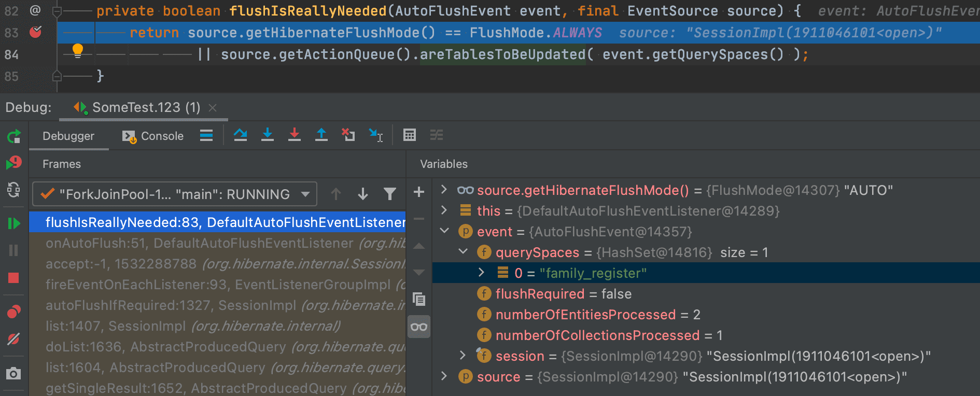Viewport: 980px width, 396px height.
Task: Toggle the breakpoint on line 83
Action: pos(35,32)
